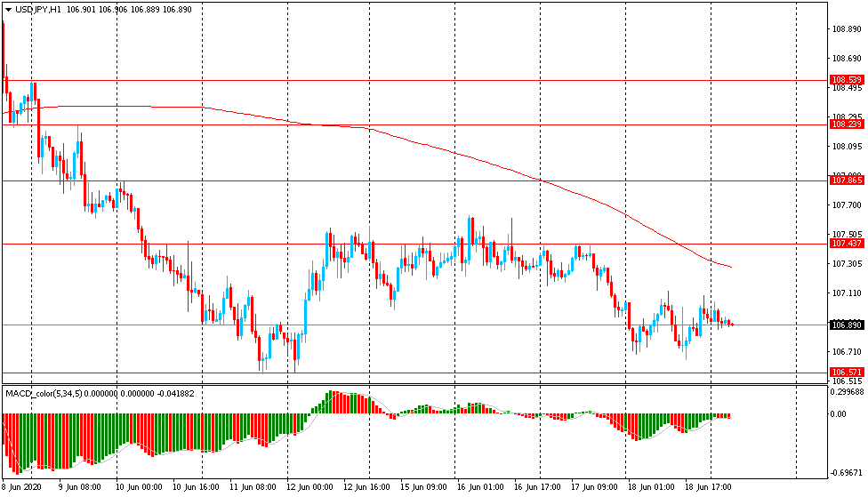Click the 108.095 price scale value
The image size is (868, 497).
pos(847,146)
